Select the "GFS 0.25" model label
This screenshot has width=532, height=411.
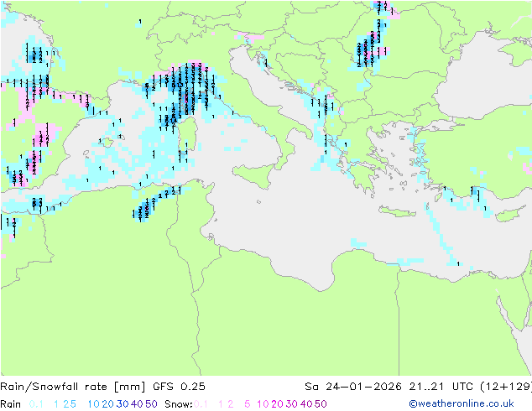(179, 386)
